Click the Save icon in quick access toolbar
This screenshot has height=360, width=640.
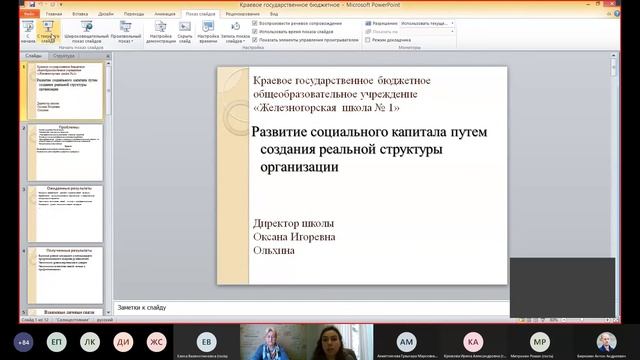(x=32, y=4)
